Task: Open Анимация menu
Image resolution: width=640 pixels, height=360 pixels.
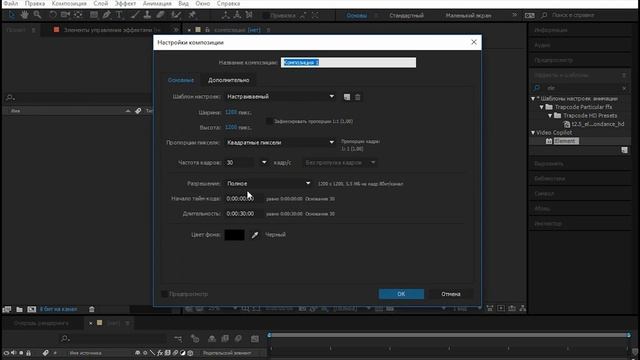Action: tap(157, 4)
